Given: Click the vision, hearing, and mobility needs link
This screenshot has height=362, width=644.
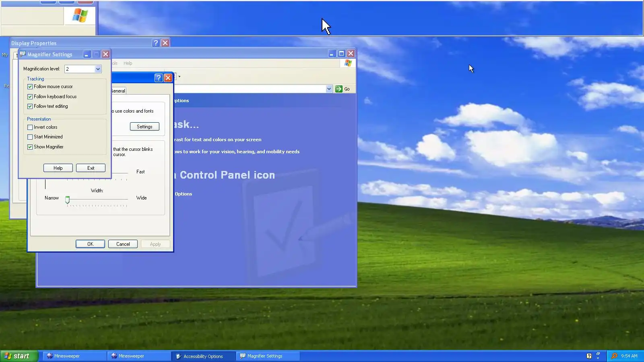Looking at the screenshot, I should [237, 152].
